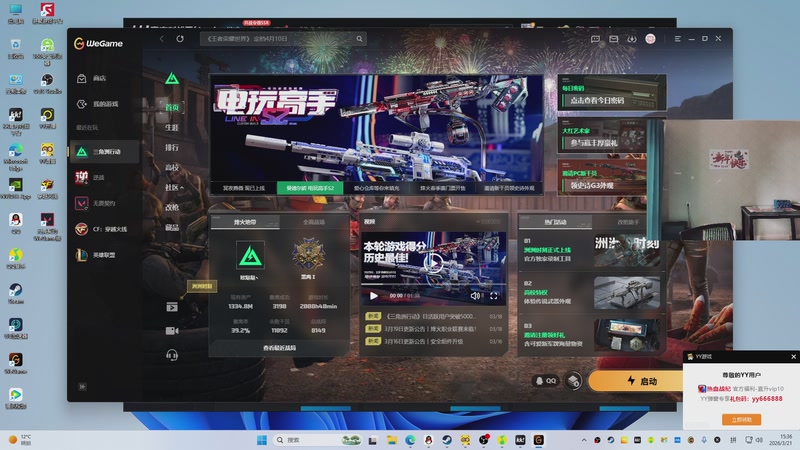Open the WeGame main menu (hamburger) icon
Image resolution: width=800 pixels, height=450 pixels.
tap(678, 39)
